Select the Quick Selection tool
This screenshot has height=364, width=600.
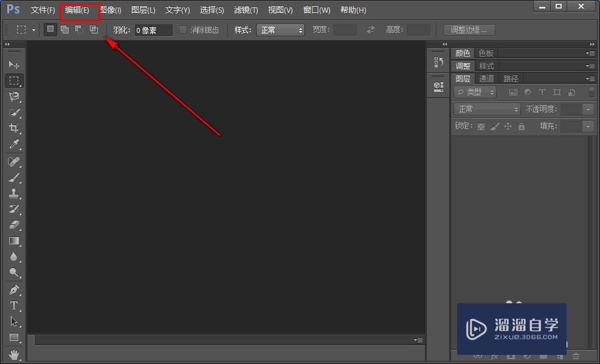pos(14,112)
